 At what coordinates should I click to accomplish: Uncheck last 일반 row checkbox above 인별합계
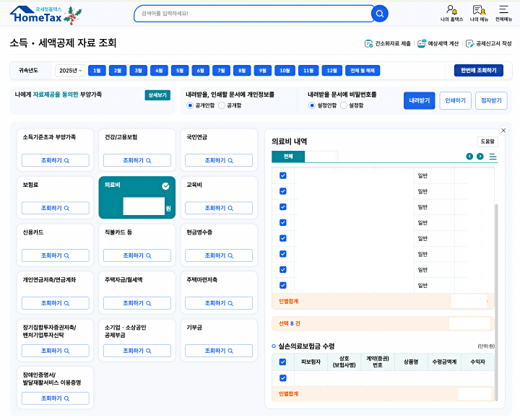coord(283,285)
